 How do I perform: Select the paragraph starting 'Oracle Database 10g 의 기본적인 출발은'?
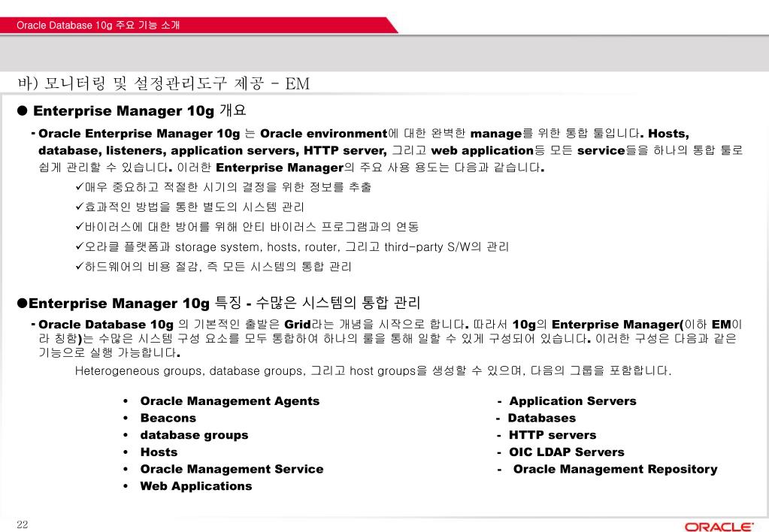coord(390,338)
